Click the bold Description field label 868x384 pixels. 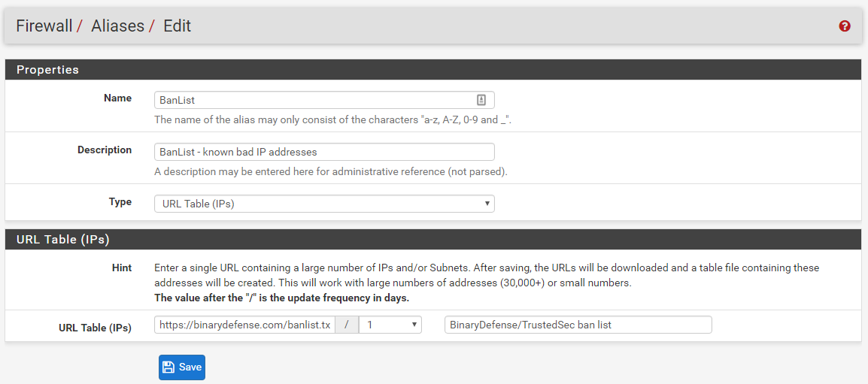click(105, 150)
